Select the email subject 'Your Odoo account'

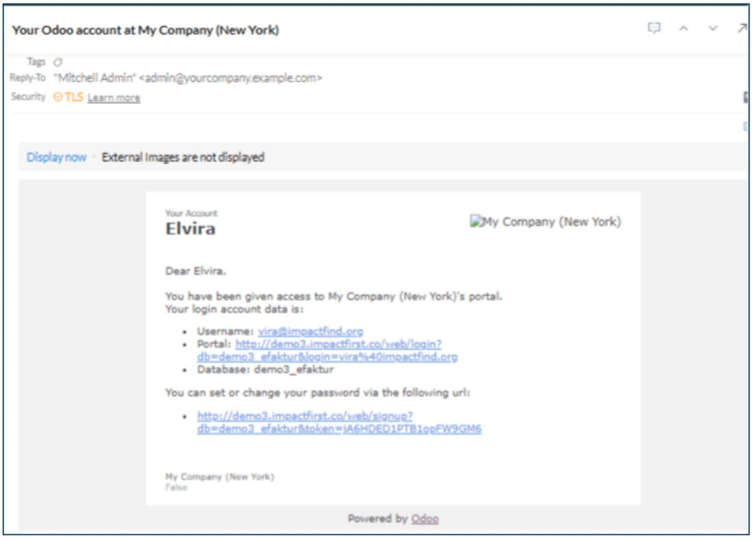point(145,30)
